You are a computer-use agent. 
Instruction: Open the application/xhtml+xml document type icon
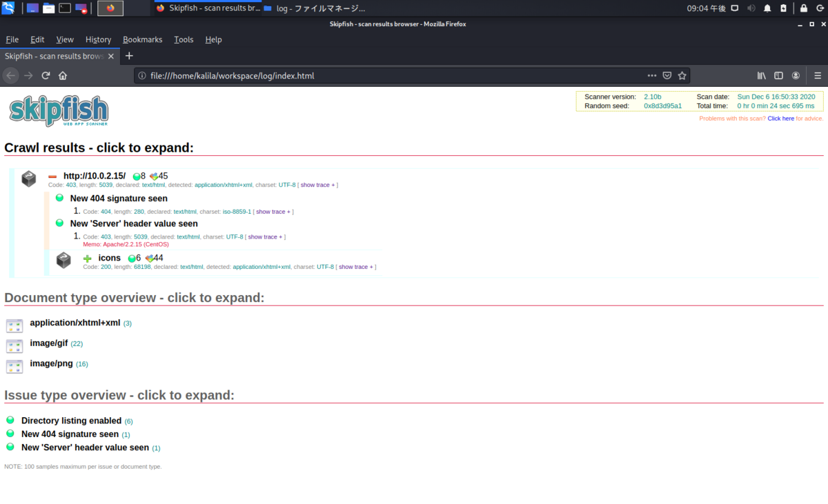pos(14,325)
